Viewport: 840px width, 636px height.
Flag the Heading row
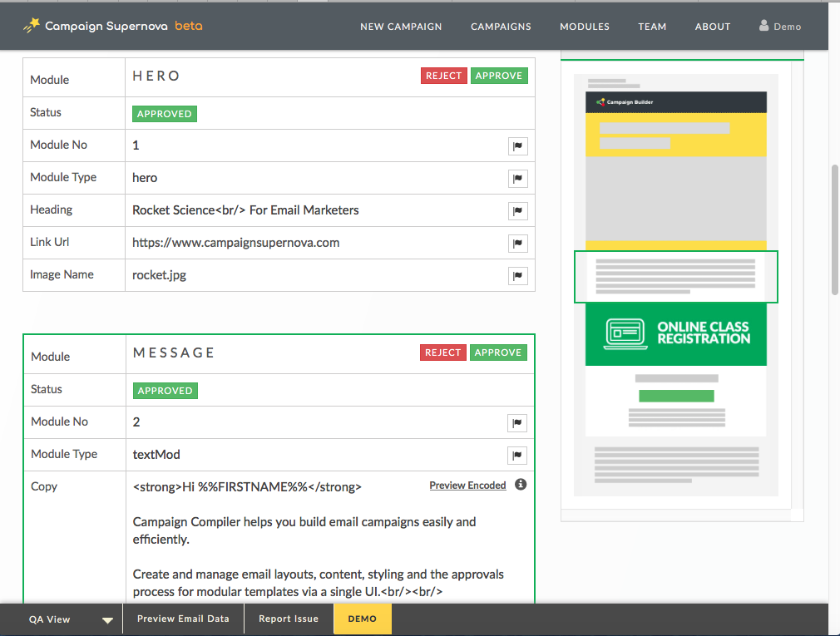click(517, 210)
